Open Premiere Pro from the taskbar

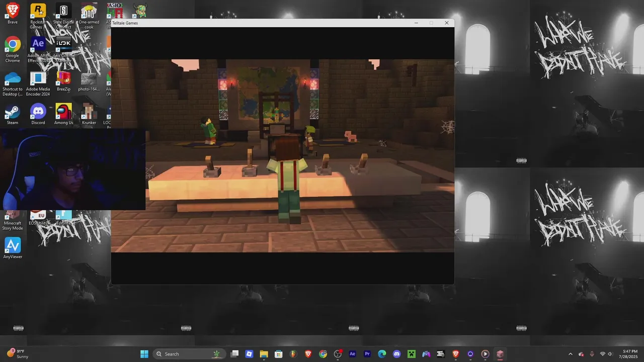[x=367, y=354]
